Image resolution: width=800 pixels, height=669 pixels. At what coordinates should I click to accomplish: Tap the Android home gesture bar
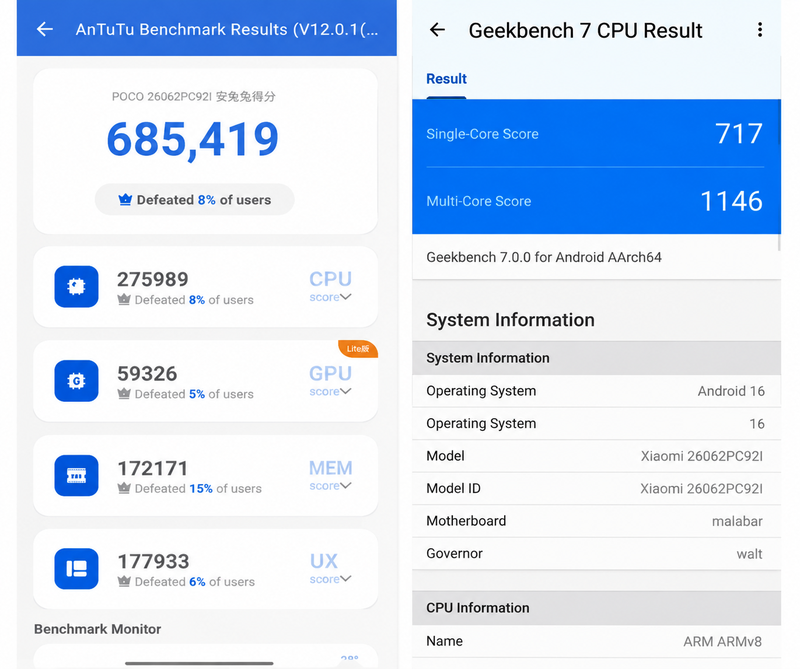point(199,663)
